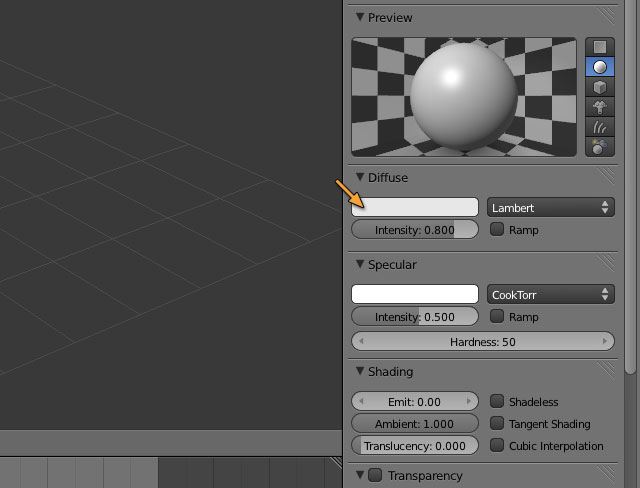Switch preview to monkey head
The image size is (640, 488).
click(600, 107)
